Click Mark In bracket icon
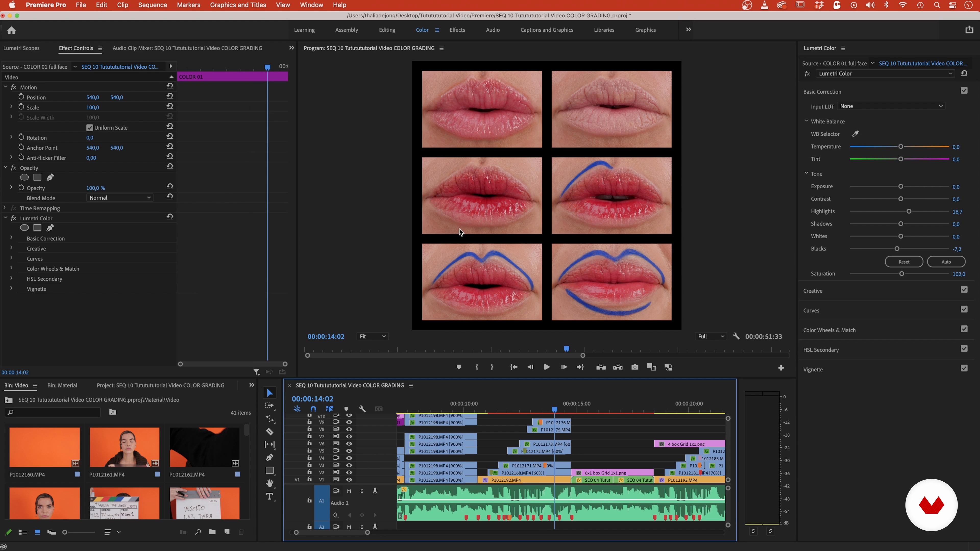This screenshot has height=551, width=980. click(x=477, y=367)
